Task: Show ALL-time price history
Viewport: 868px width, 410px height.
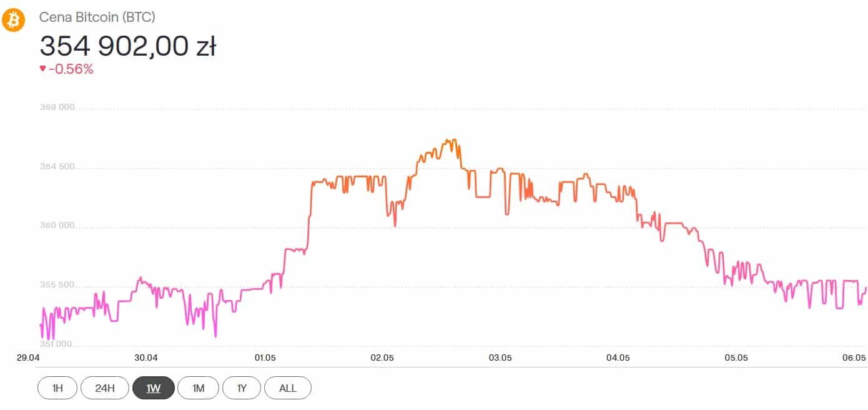Action: [288, 388]
